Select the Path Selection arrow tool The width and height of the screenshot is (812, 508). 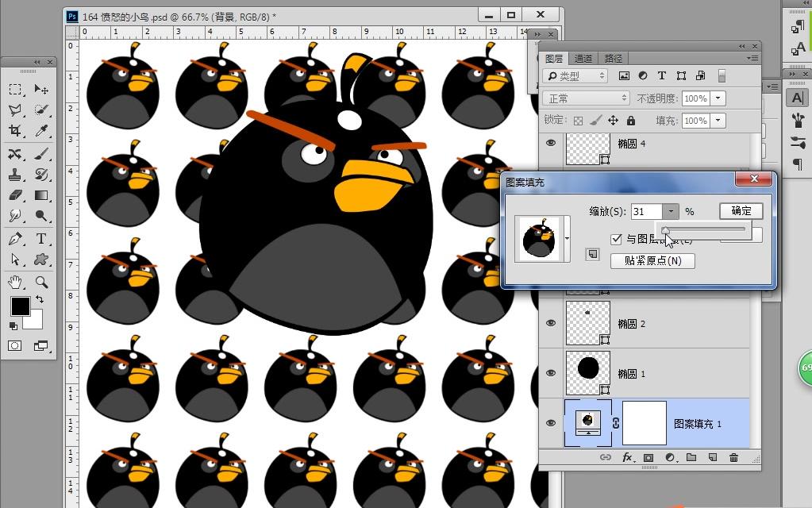click(x=15, y=259)
